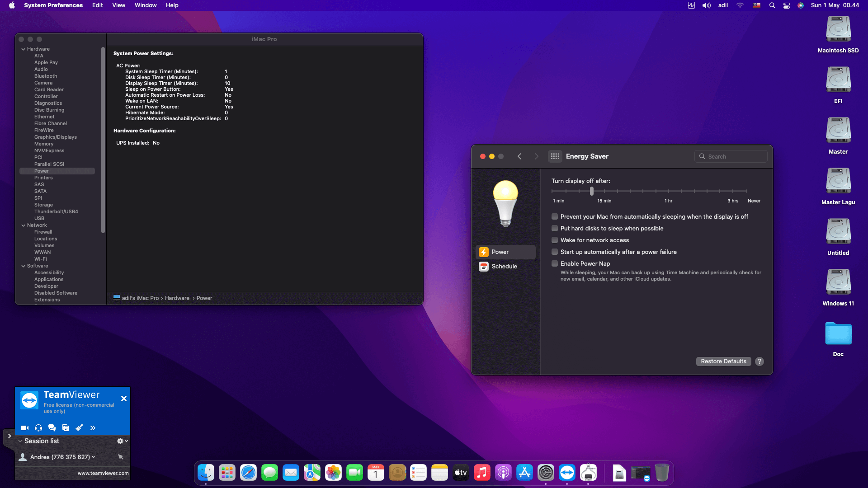Select Wi-Fi under Network in the sidebar

click(41, 259)
